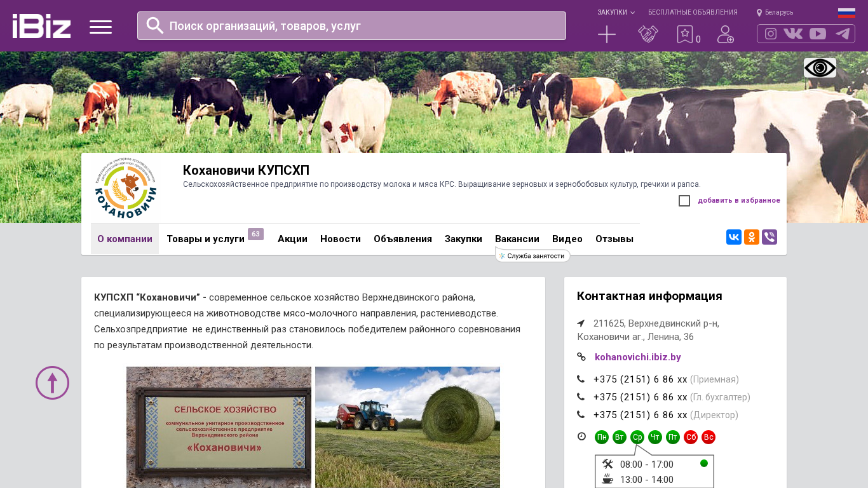Switch to Товары и услуги tab
Image resolution: width=868 pixels, height=488 pixels.
206,239
